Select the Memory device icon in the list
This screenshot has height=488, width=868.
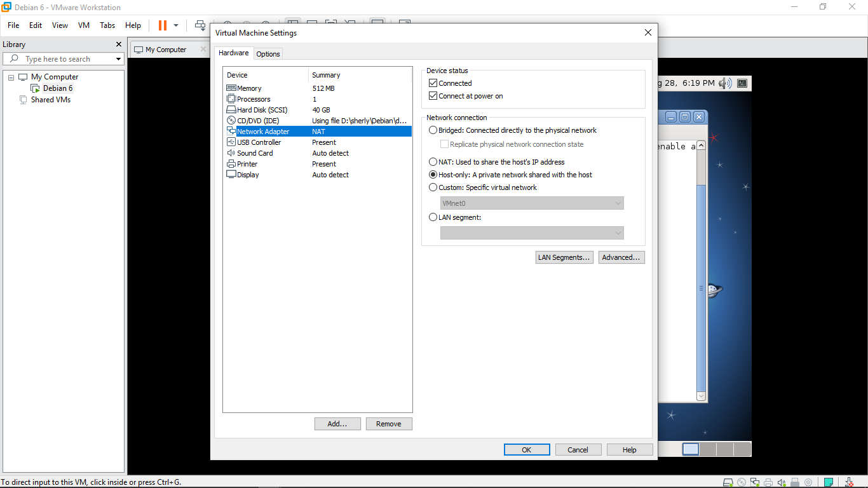click(231, 88)
